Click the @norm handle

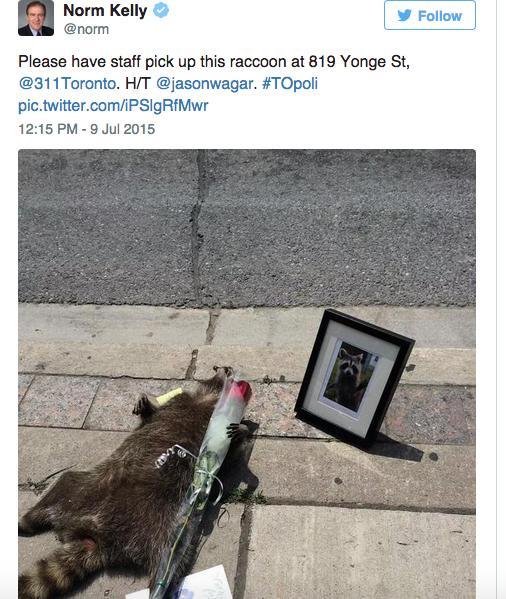(x=86, y=29)
